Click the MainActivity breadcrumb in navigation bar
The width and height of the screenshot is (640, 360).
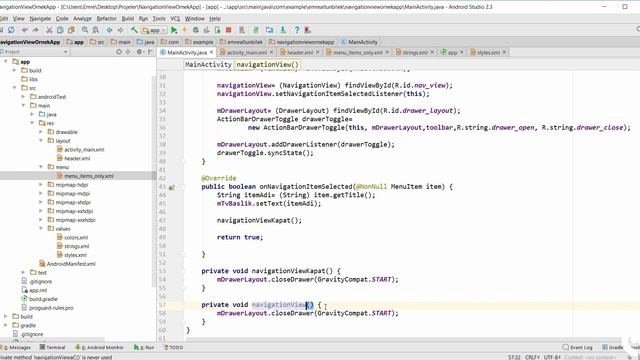(359, 42)
